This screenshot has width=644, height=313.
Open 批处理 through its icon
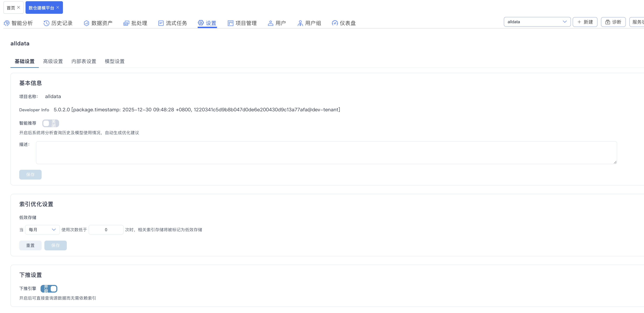click(126, 23)
